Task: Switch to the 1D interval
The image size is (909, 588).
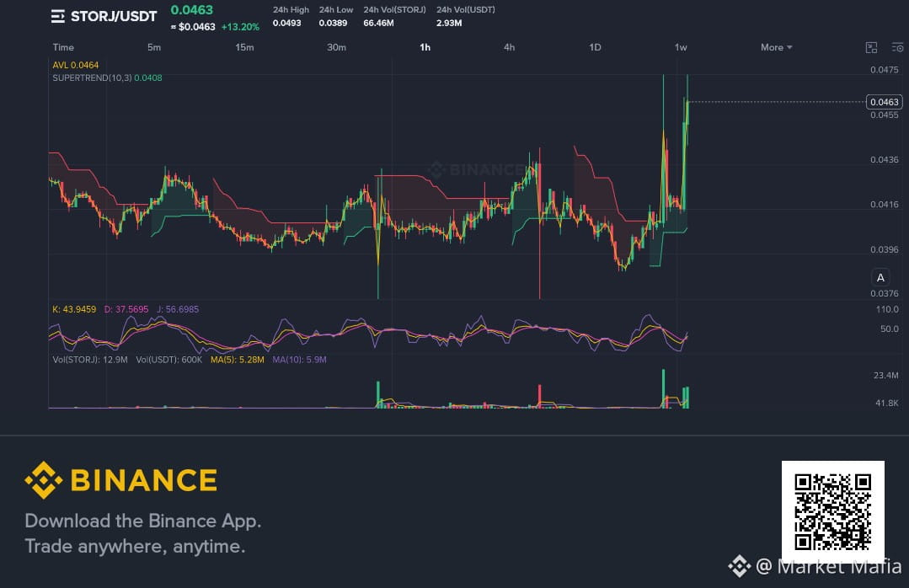Action: tap(595, 47)
